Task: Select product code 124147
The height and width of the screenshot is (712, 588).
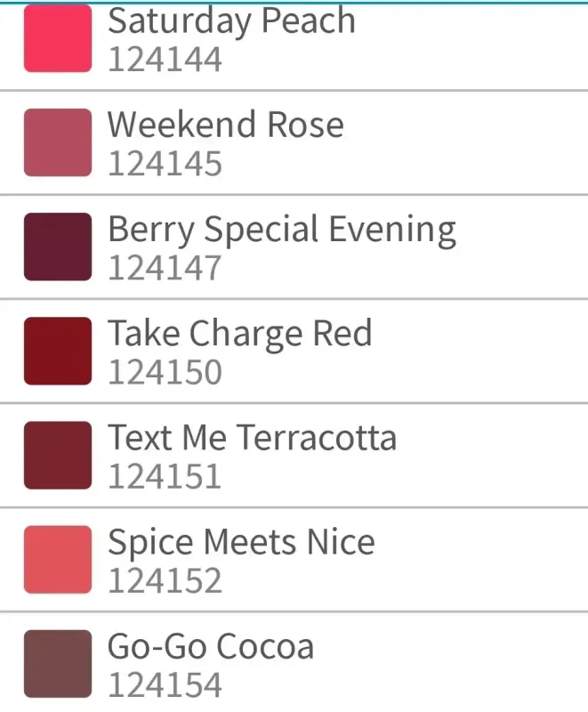Action: click(165, 268)
